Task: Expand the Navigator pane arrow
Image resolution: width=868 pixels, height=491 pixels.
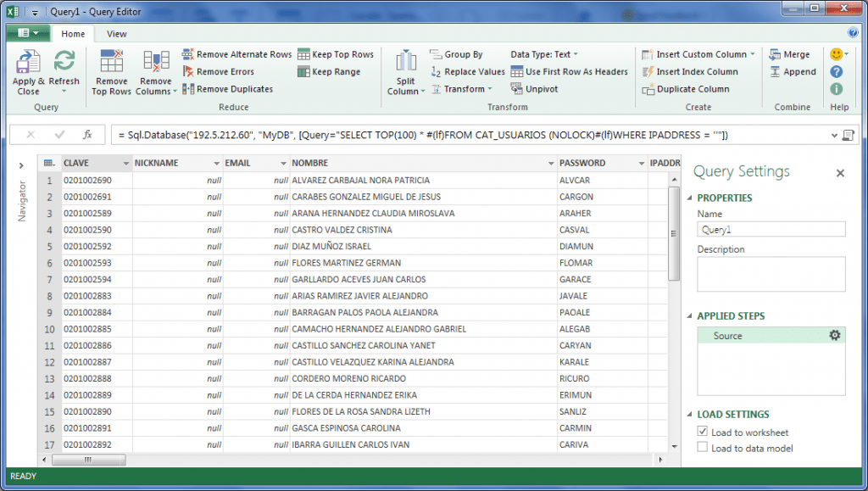Action: point(21,165)
